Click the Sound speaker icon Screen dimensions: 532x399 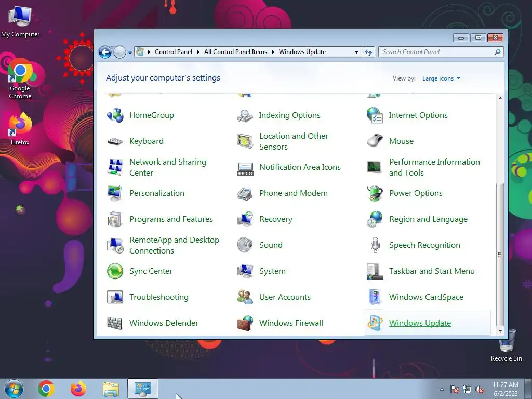point(245,245)
